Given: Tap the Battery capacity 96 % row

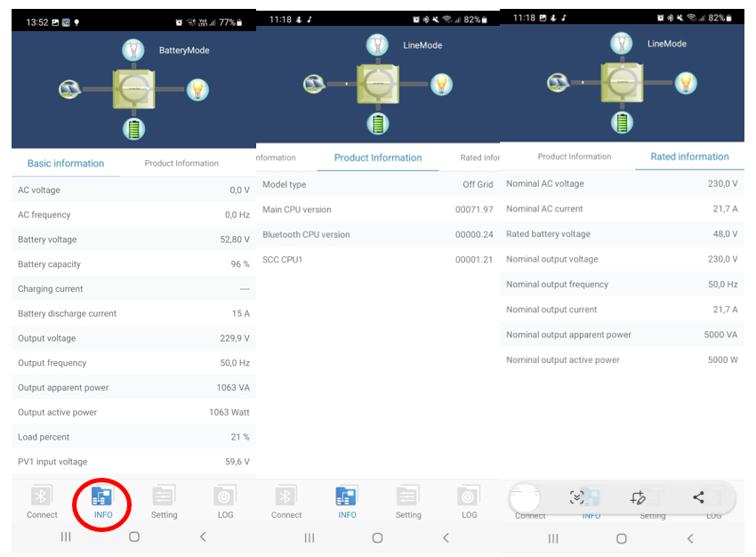Looking at the screenshot, I should (133, 264).
